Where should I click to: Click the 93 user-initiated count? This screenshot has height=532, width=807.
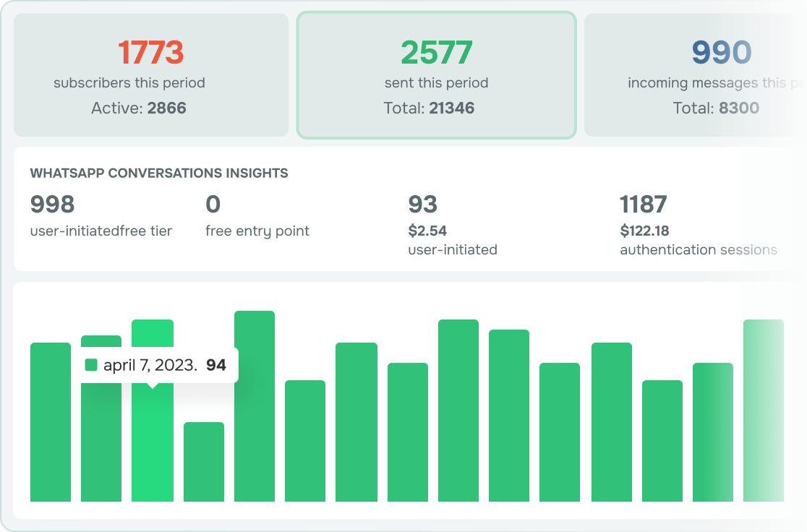click(x=422, y=205)
